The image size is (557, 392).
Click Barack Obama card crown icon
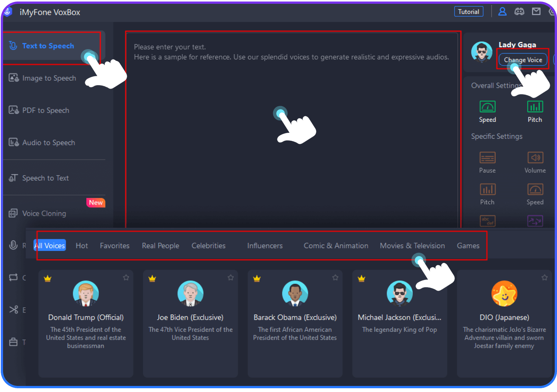(x=257, y=279)
